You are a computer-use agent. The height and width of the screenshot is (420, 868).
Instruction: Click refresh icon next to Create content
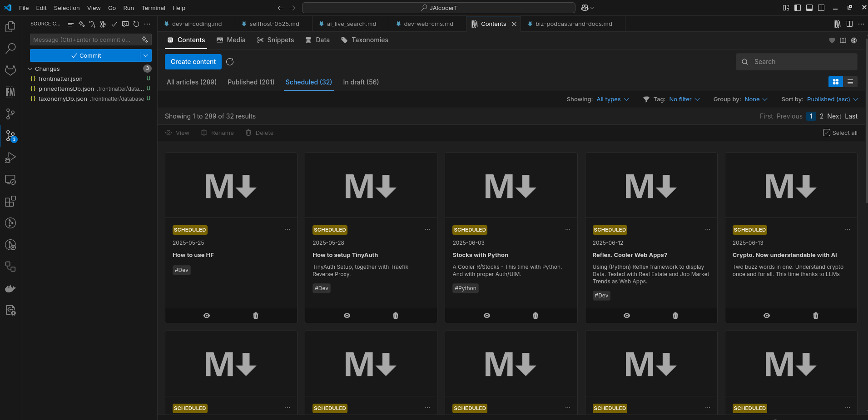pos(230,62)
